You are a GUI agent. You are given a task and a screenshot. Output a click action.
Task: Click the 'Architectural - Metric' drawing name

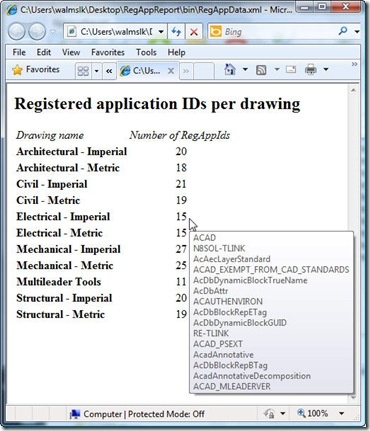pyautogui.click(x=68, y=168)
